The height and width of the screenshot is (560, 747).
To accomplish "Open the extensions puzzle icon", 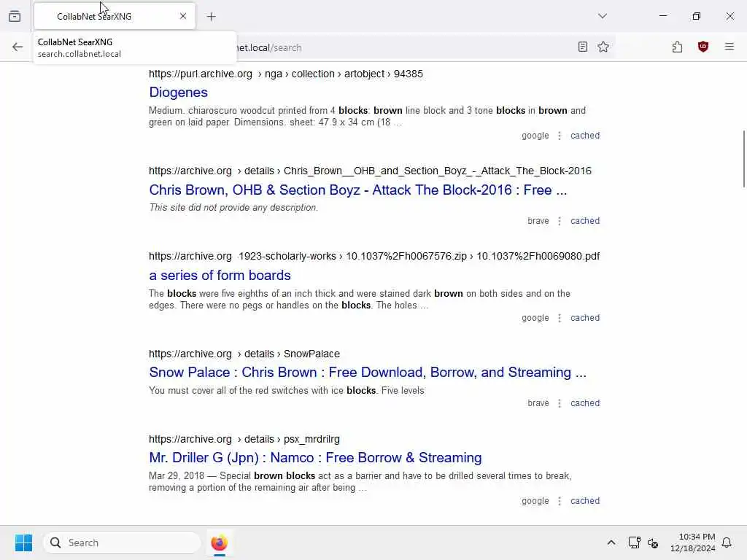I will [678, 47].
